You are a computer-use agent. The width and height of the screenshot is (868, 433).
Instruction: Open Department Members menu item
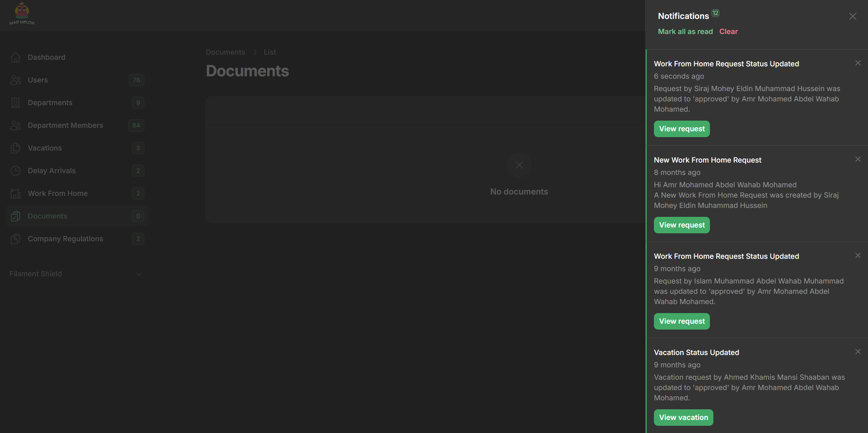point(65,125)
